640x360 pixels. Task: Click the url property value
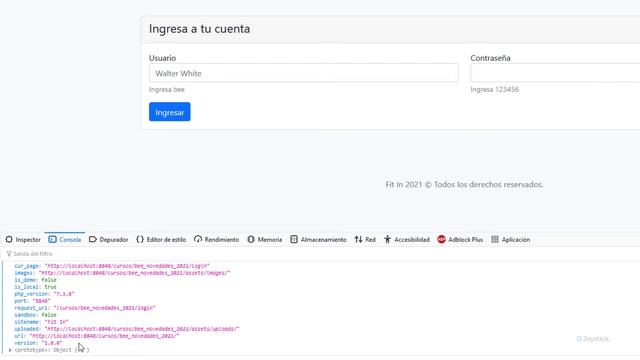104,336
